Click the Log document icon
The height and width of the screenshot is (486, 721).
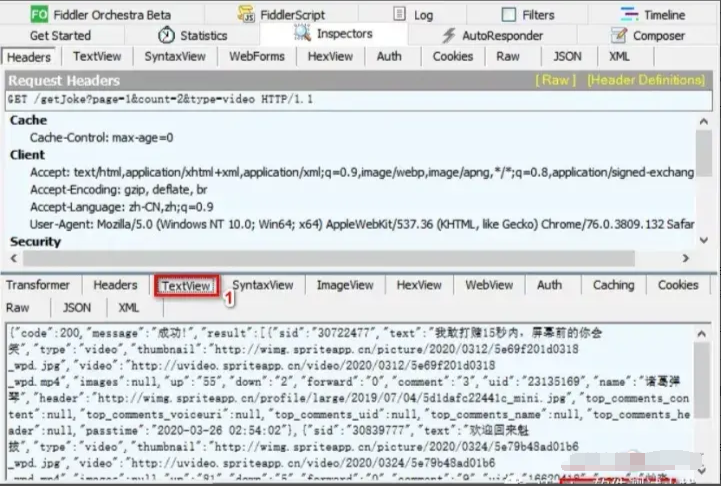click(400, 14)
